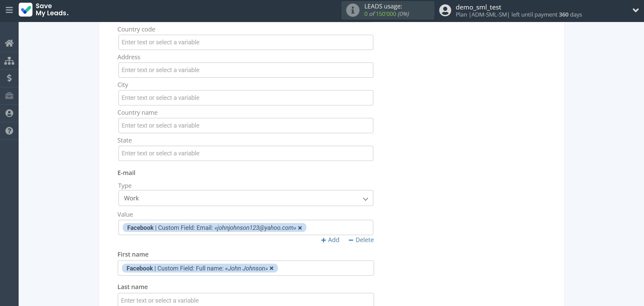Viewport: 644px width, 306px height.
Task: Open the user profile sidebar icon
Action: coord(9,113)
